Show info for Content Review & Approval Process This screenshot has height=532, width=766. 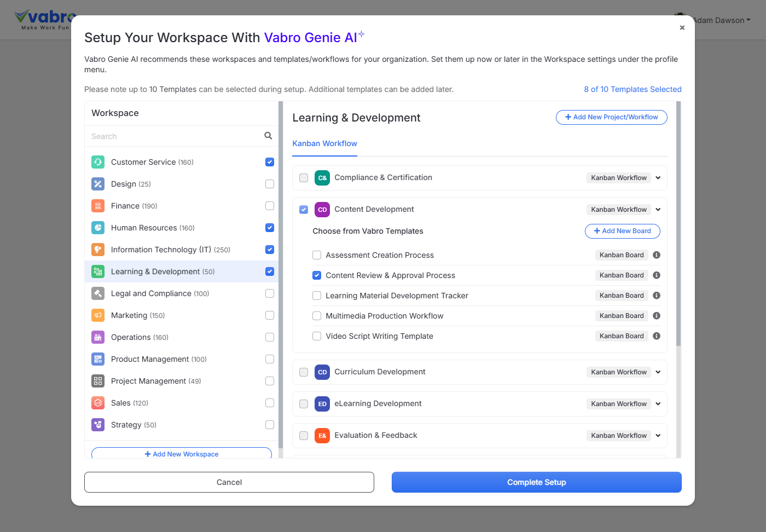(x=657, y=275)
